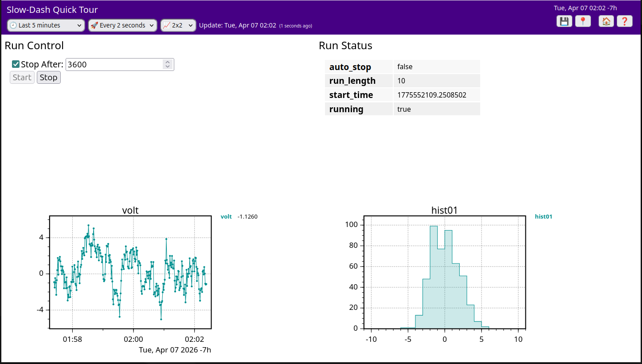Click the clock icon in time range selector
The width and height of the screenshot is (642, 364).
[x=13, y=25]
